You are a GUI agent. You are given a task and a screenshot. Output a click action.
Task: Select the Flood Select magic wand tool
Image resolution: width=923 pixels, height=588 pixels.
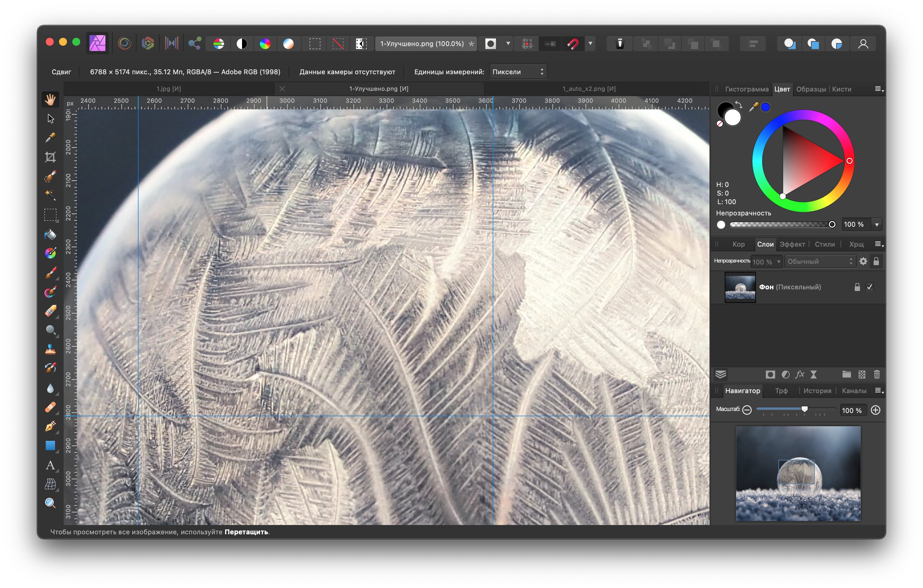pos(50,196)
